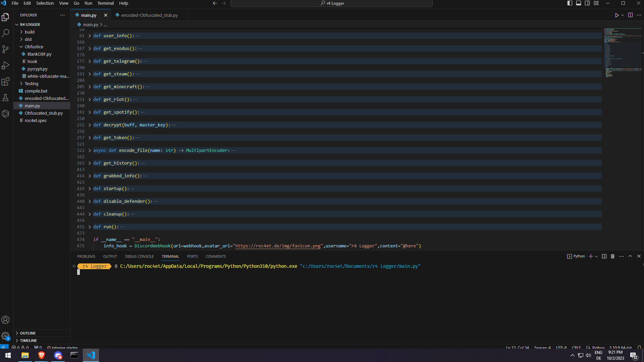
Task: Open terminal panel more actions ellipsis
Action: point(622,256)
